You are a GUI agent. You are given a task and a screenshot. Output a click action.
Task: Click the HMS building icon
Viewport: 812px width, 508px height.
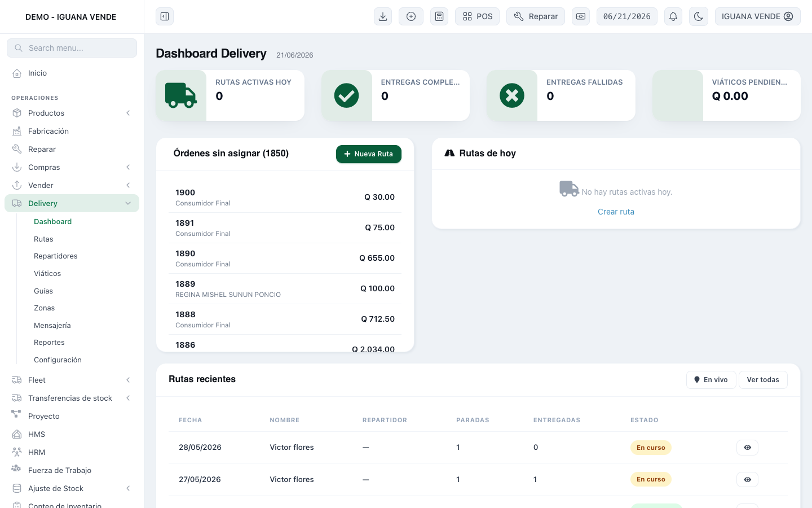click(x=17, y=434)
